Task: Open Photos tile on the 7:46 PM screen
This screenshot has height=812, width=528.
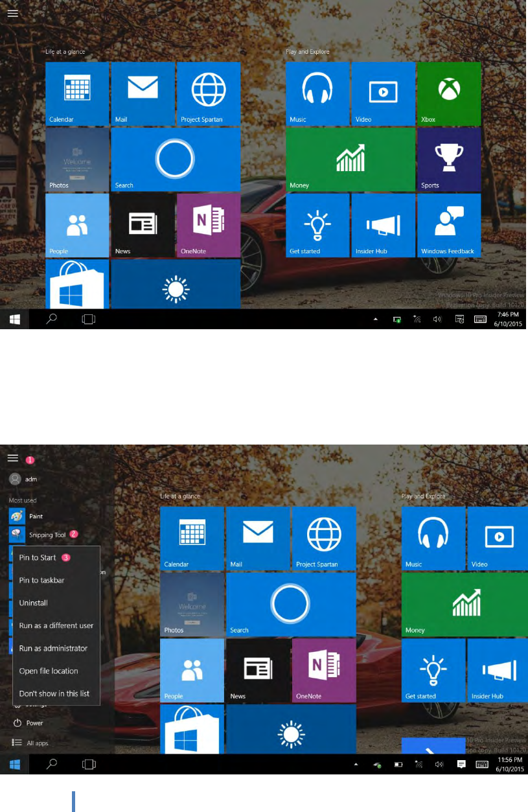Action: coord(77,159)
